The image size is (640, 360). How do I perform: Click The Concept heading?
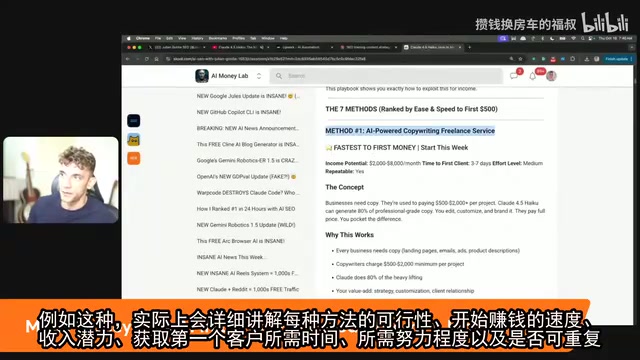pyautogui.click(x=344, y=187)
